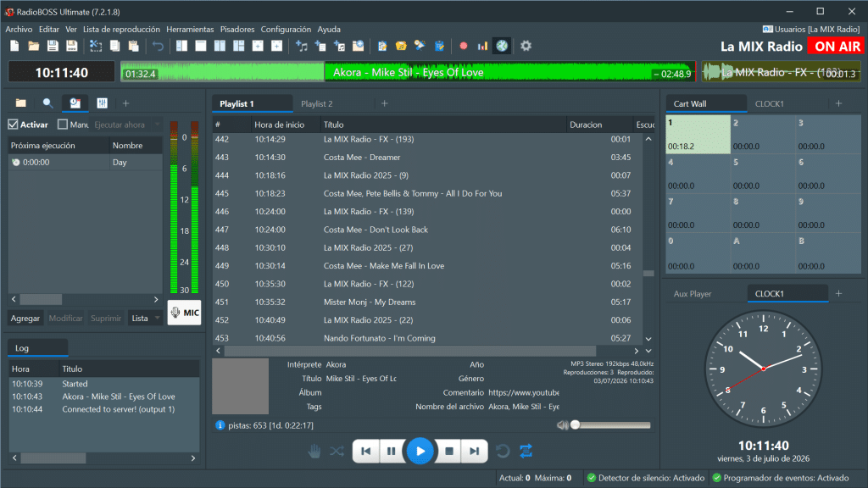Open the mixer sliders panel icon
The image size is (868, 488).
pos(102,103)
